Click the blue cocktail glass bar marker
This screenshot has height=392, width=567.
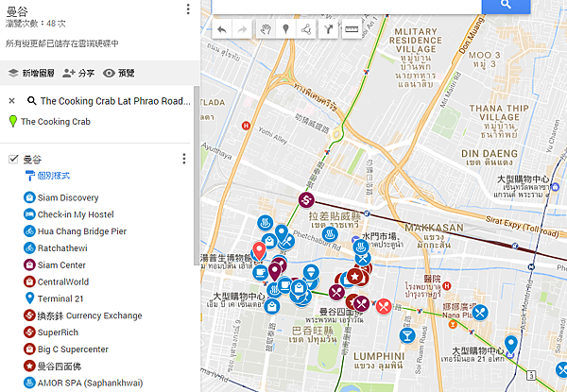tap(407, 335)
